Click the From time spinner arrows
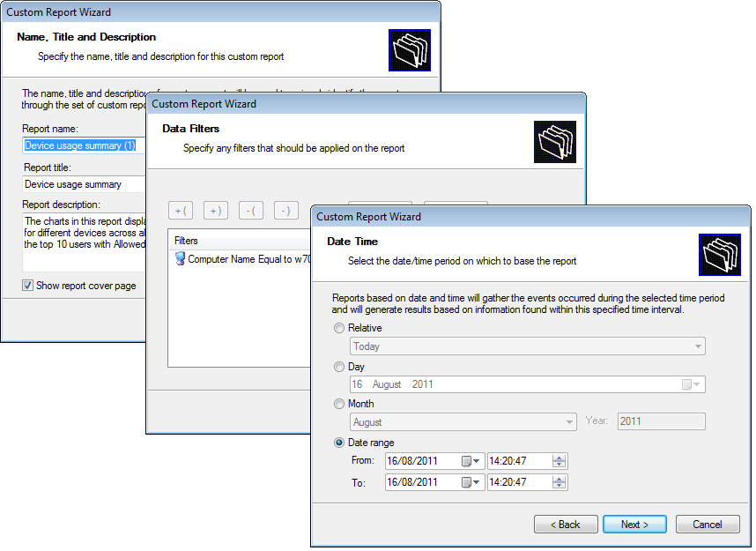This screenshot has height=551, width=756. point(559,461)
